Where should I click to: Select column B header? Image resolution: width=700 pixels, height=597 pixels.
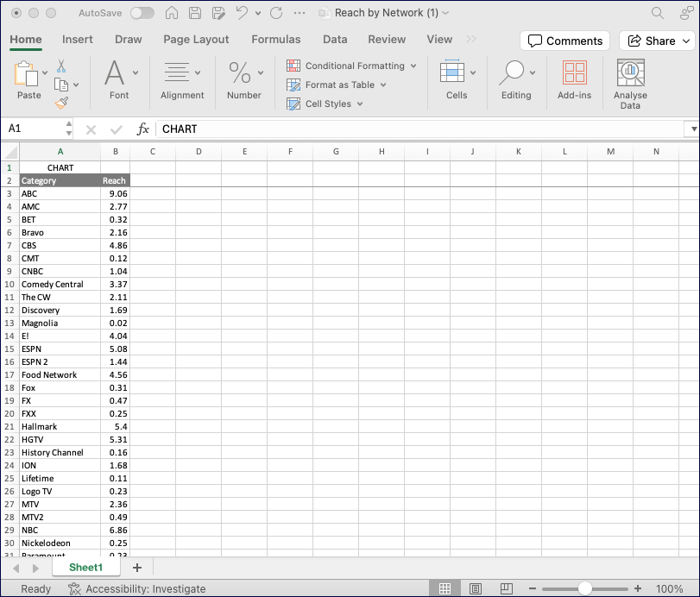[115, 152]
